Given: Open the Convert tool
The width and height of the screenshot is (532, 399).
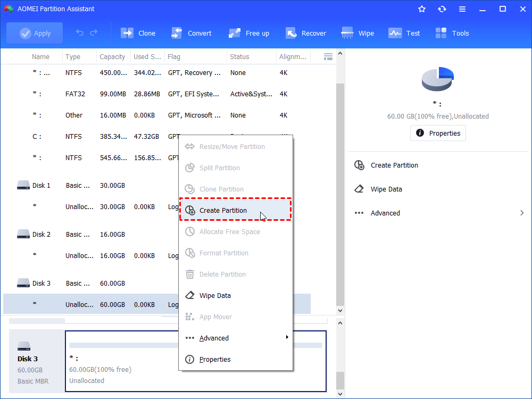Looking at the screenshot, I should pyautogui.click(x=192, y=32).
